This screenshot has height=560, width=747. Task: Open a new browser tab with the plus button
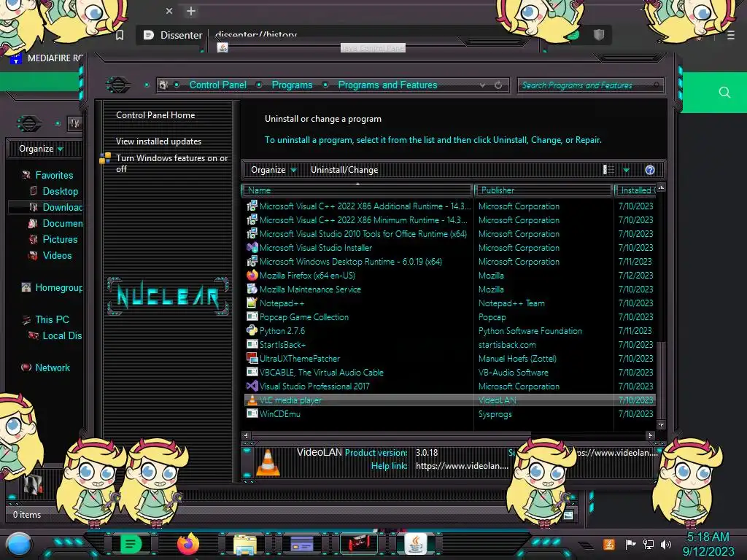191,11
